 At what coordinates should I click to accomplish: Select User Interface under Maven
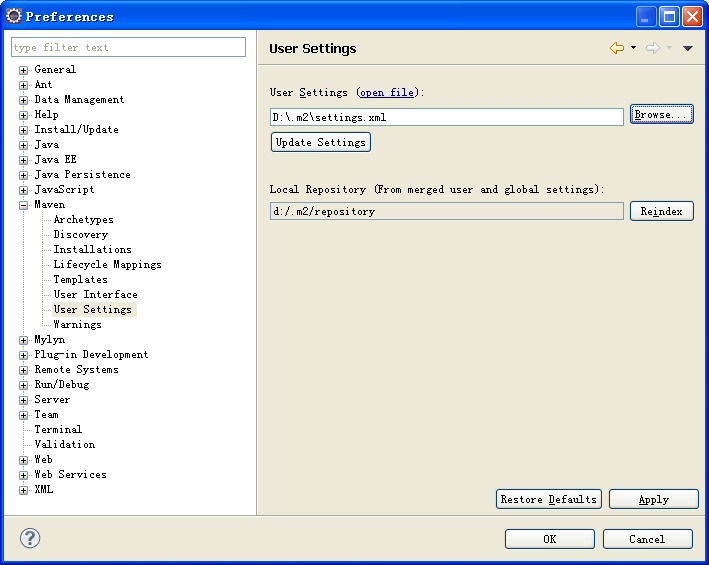tap(95, 294)
